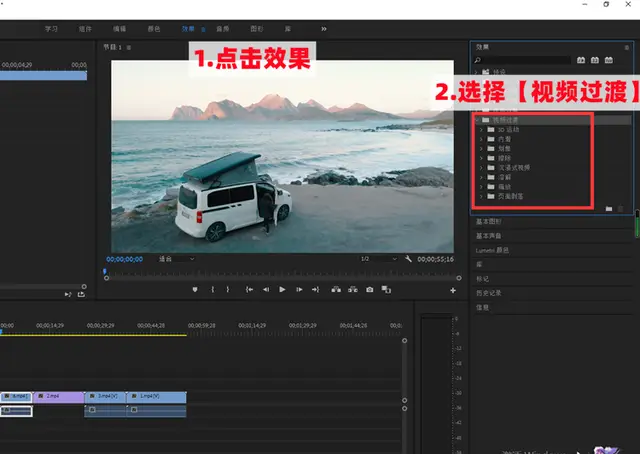
Task: Click the magnifier icon in the Effects search
Action: 478,60
